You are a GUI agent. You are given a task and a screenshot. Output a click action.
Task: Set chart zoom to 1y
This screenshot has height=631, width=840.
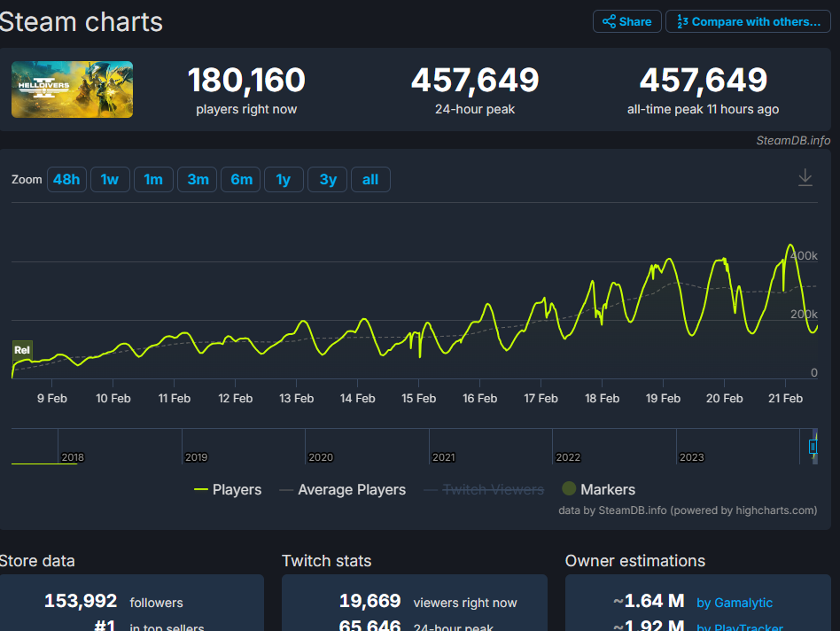click(x=284, y=179)
